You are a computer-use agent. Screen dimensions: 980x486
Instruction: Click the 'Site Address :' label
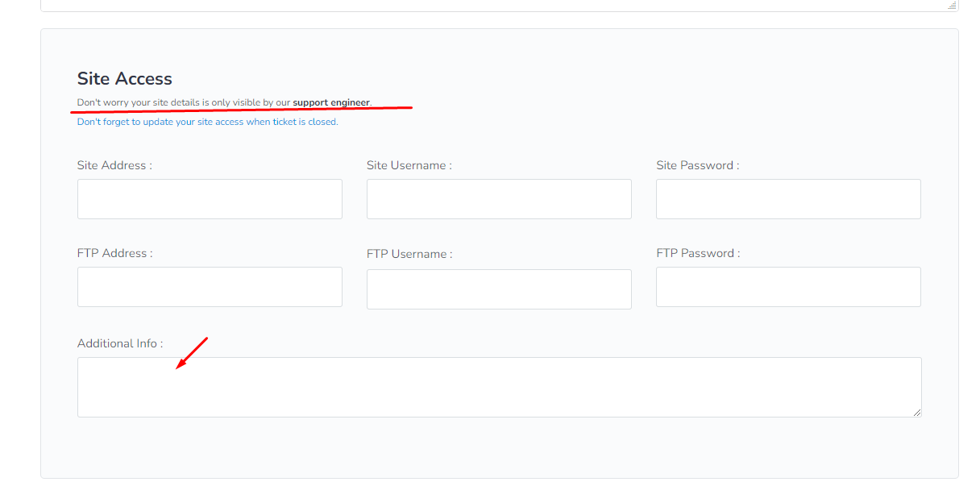tap(114, 165)
